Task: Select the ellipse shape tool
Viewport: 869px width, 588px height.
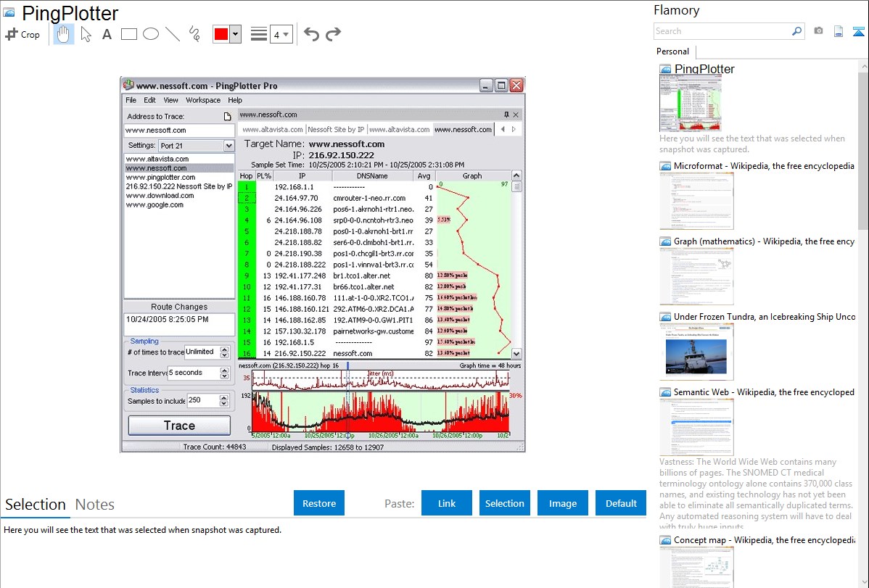Action: coord(150,34)
